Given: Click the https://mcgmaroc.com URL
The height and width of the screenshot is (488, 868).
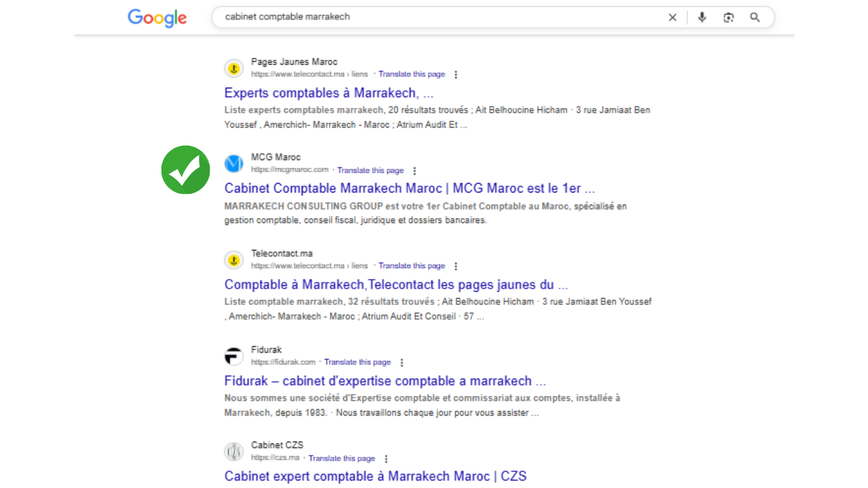Looking at the screenshot, I should (290, 170).
